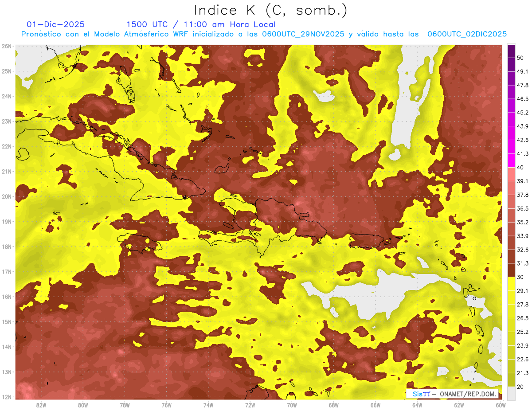Click the latitude axis label "16N"

click(x=7, y=297)
